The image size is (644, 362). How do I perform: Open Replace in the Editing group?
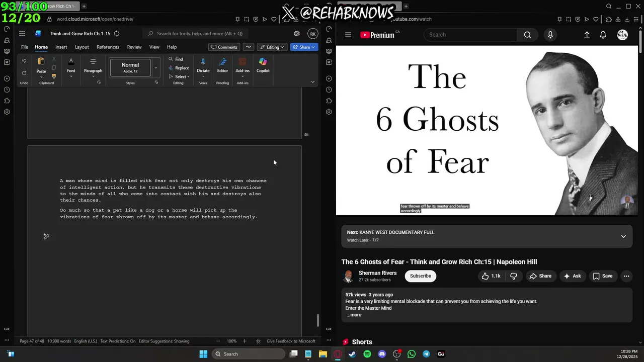(x=179, y=68)
